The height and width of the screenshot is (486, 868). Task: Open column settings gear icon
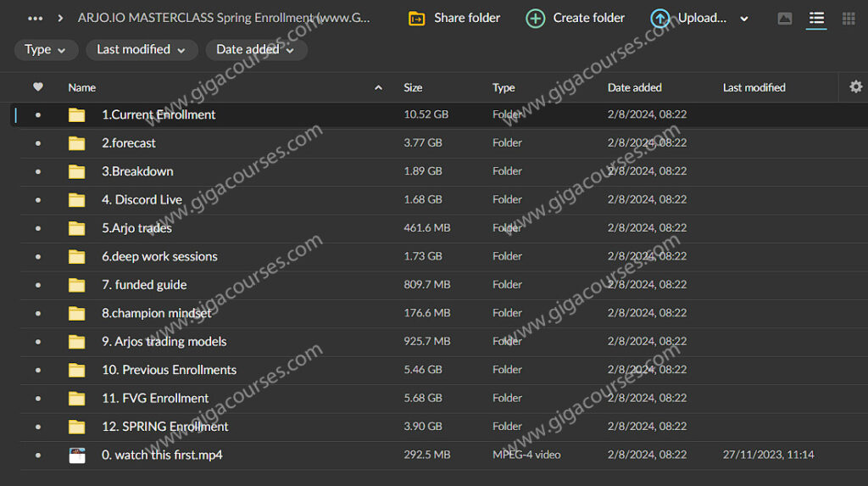(x=856, y=87)
